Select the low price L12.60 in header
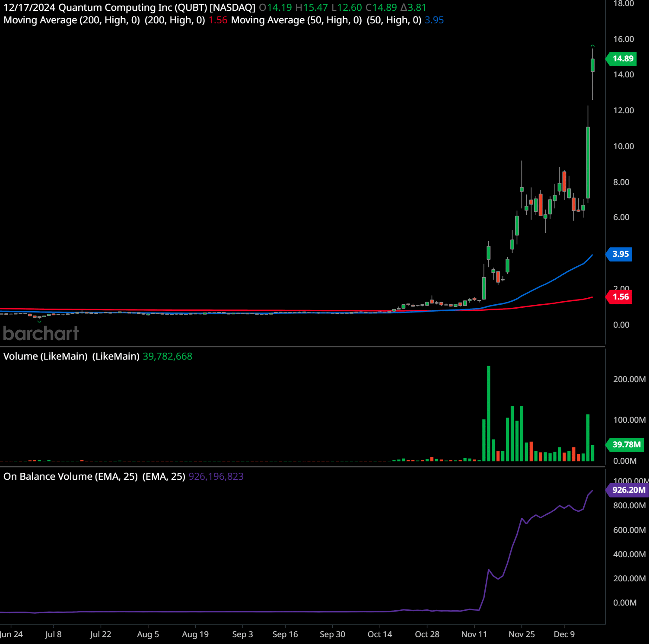This screenshot has width=649, height=644. point(347,8)
